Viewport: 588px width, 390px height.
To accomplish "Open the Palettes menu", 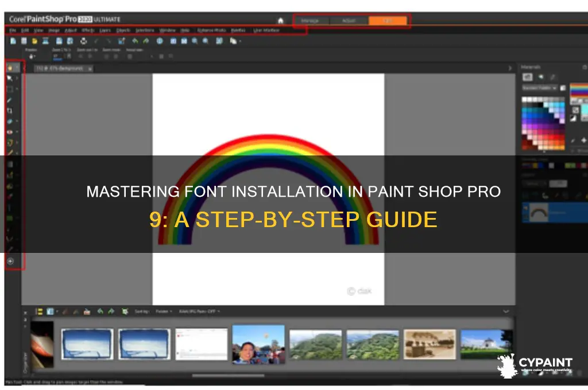I will pyautogui.click(x=238, y=30).
